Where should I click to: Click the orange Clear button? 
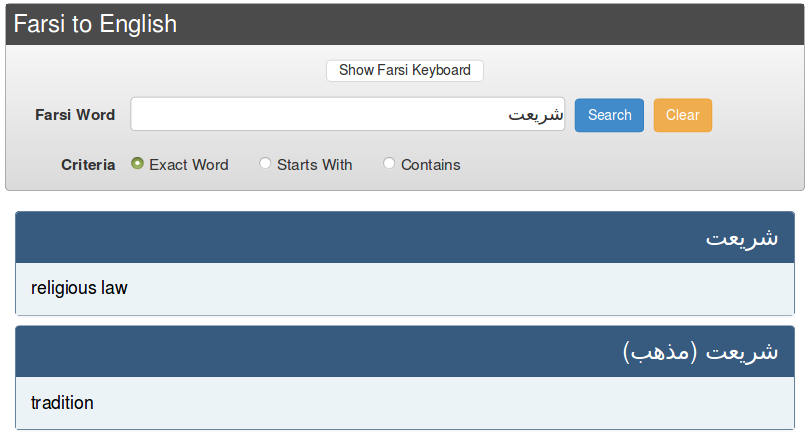tap(682, 115)
